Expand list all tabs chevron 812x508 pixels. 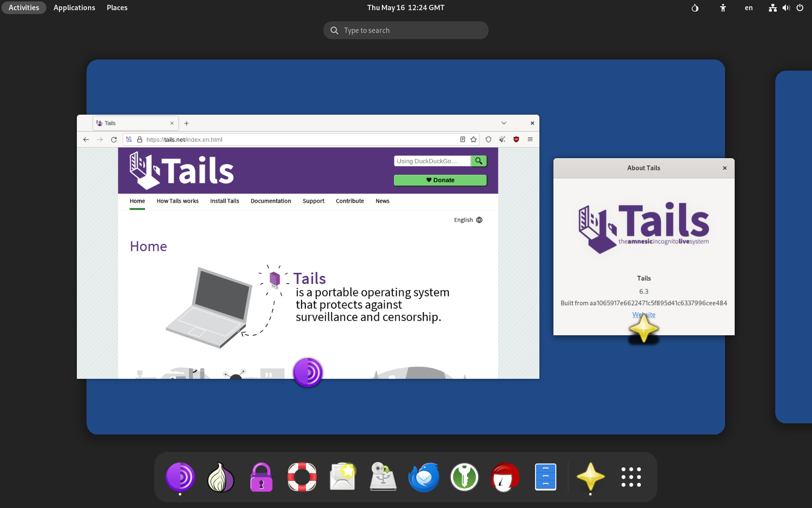point(504,123)
